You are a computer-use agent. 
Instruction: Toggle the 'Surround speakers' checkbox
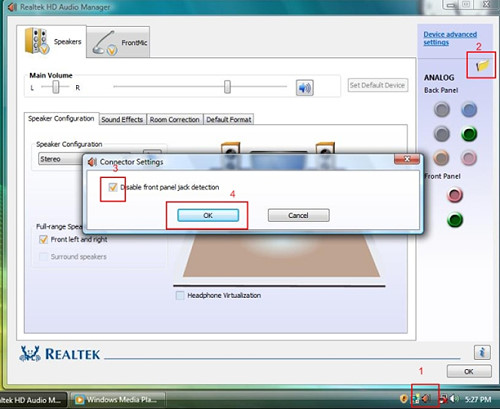coord(43,257)
